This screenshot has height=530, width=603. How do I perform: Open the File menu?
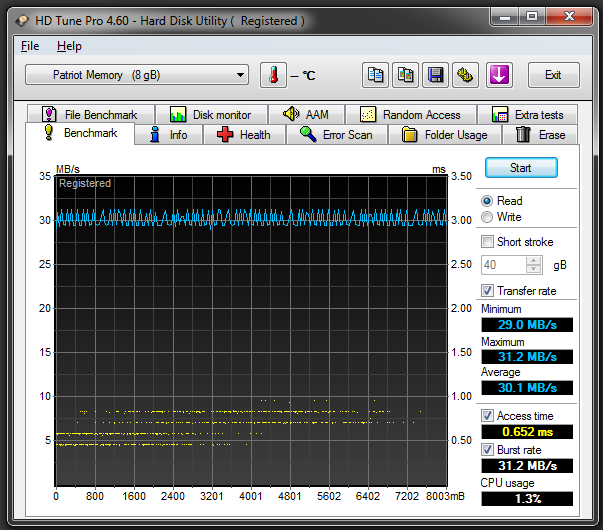click(x=30, y=46)
